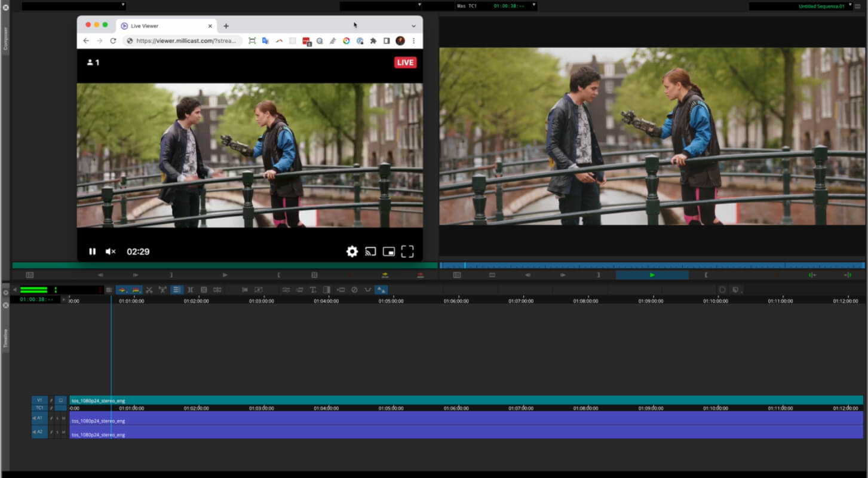Toggle the highlighted link selection button
Image resolution: width=868 pixels, height=478 pixels.
[177, 290]
